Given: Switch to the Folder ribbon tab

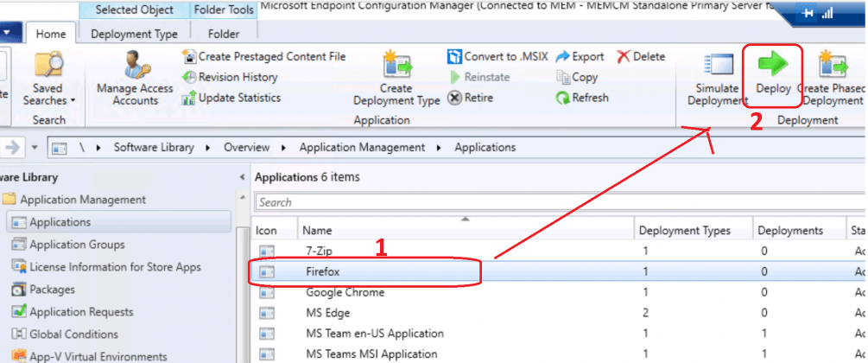Looking at the screenshot, I should 224,35.
